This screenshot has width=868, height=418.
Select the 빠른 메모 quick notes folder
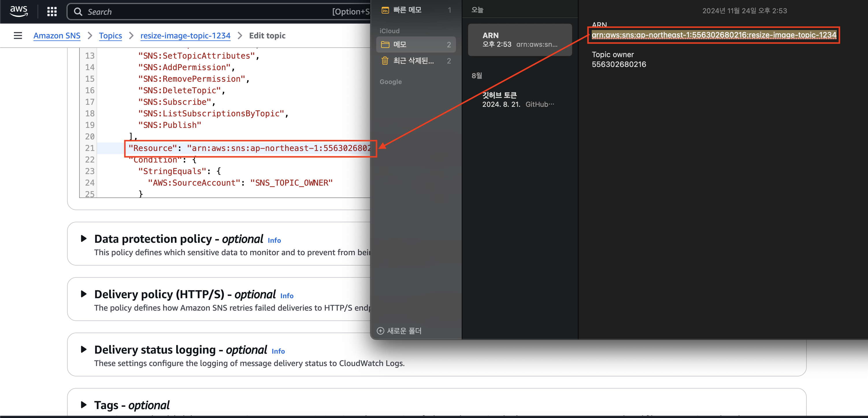(416, 10)
